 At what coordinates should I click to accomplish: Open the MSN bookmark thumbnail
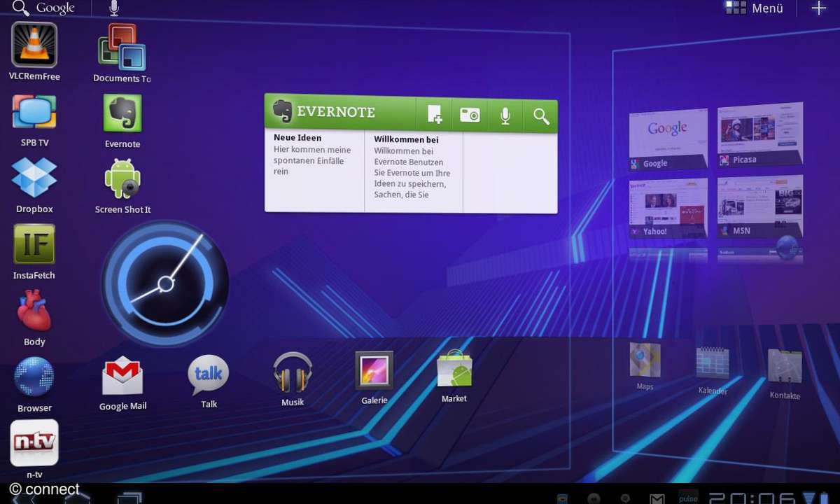click(x=759, y=206)
